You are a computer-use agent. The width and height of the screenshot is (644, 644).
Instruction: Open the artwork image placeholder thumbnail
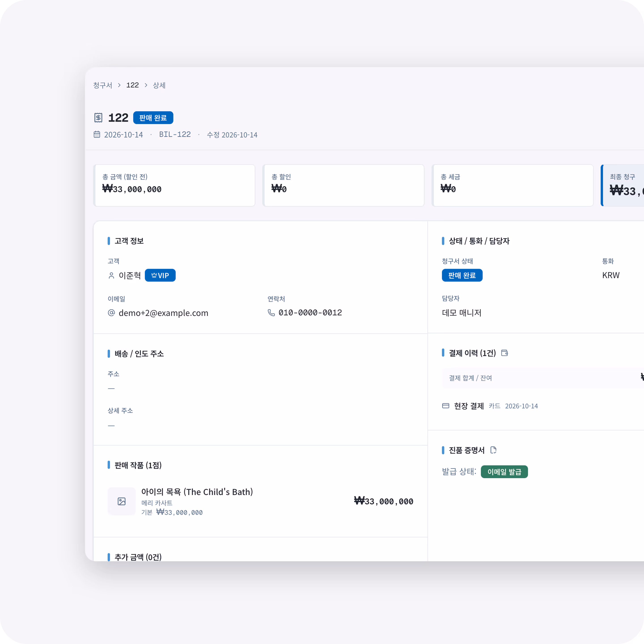tap(122, 501)
